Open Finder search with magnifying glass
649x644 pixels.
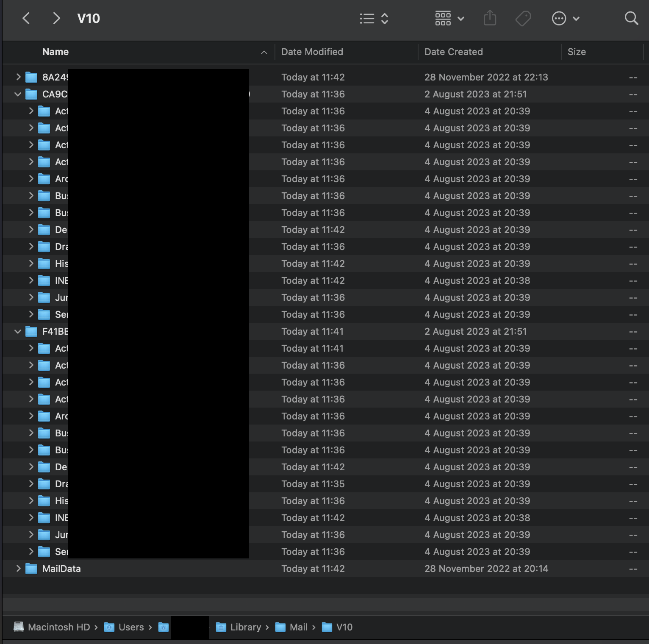pos(631,18)
